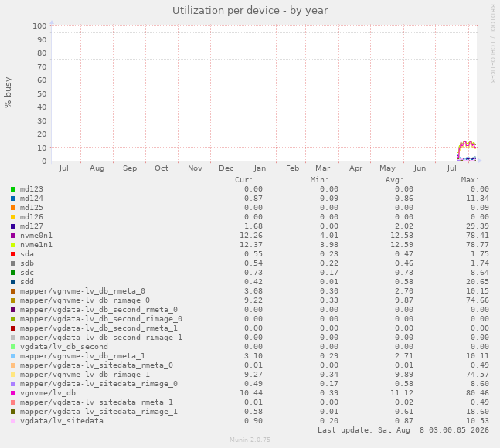Click the magenta vgnvme/lv_db legend swatch

(13, 393)
